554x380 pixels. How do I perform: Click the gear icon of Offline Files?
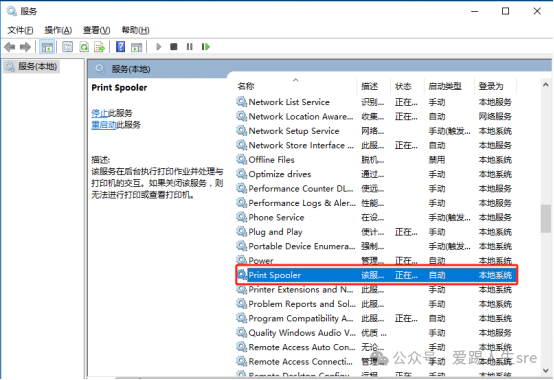pos(241,160)
